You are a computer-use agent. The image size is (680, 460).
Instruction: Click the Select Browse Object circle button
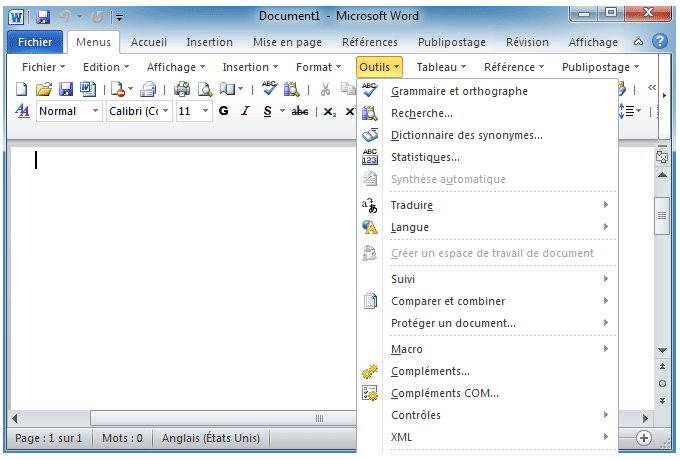pyautogui.click(x=662, y=383)
